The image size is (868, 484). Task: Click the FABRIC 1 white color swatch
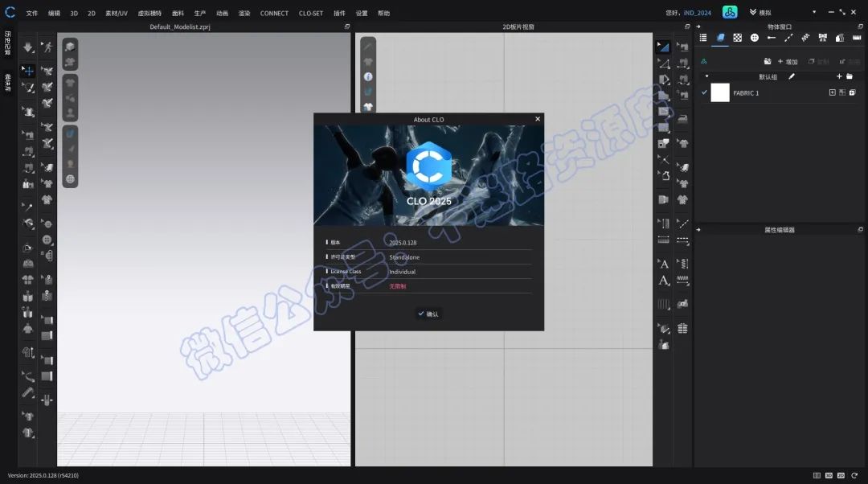(720, 92)
